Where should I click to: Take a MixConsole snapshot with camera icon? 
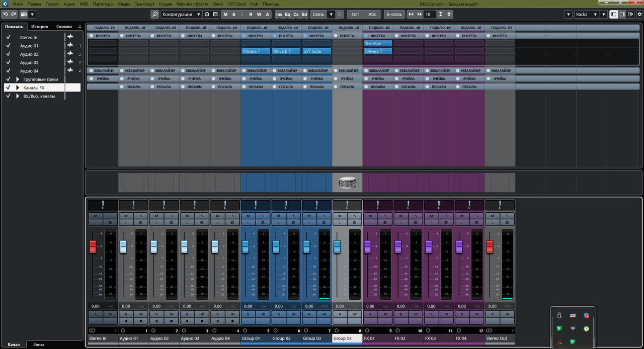[24, 14]
